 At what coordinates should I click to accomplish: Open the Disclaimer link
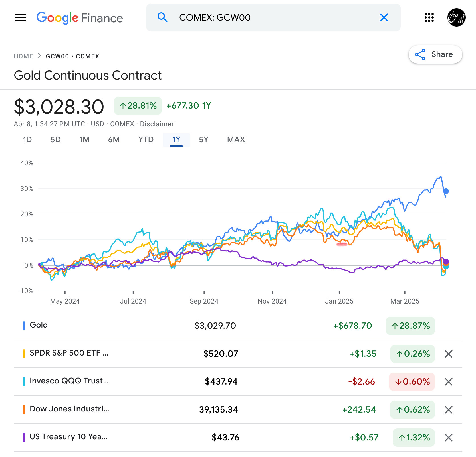point(157,124)
